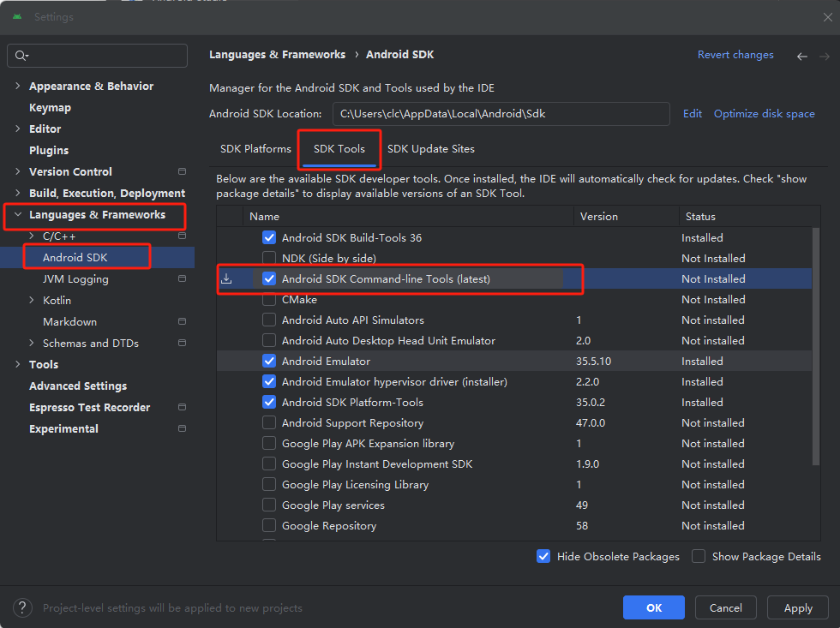840x628 pixels.
Task: Switch to the SDK Platforms tab
Action: 255,149
